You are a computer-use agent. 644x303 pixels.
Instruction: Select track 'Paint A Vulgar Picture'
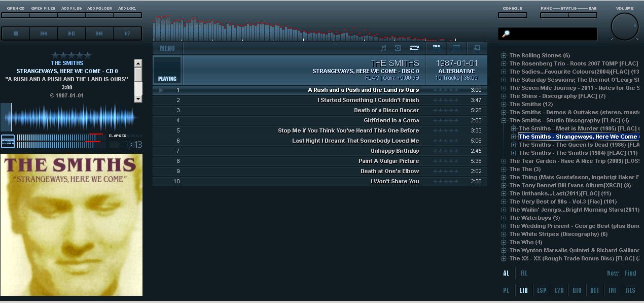[x=320, y=161]
